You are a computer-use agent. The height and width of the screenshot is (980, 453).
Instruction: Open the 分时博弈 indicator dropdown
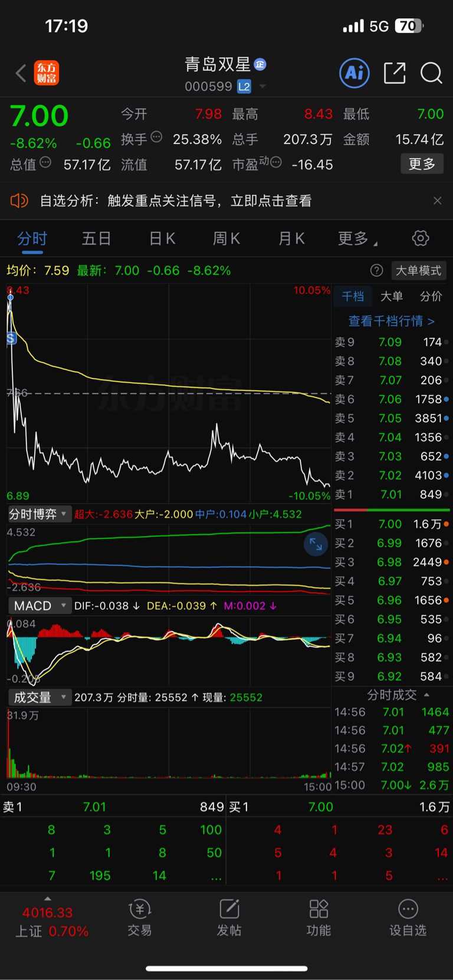coord(39,514)
